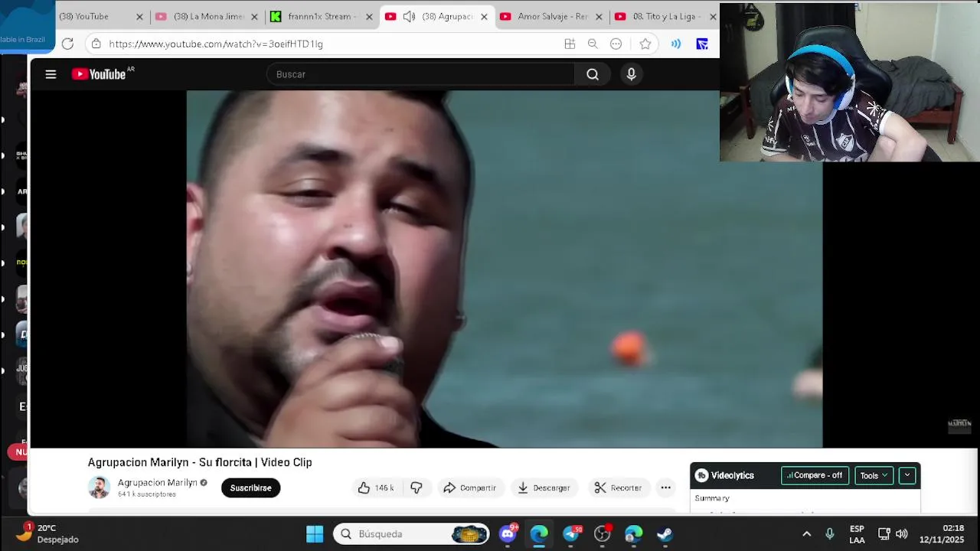Click the Windows Búsqueda search box
Viewport: 980px width, 551px height.
point(411,533)
